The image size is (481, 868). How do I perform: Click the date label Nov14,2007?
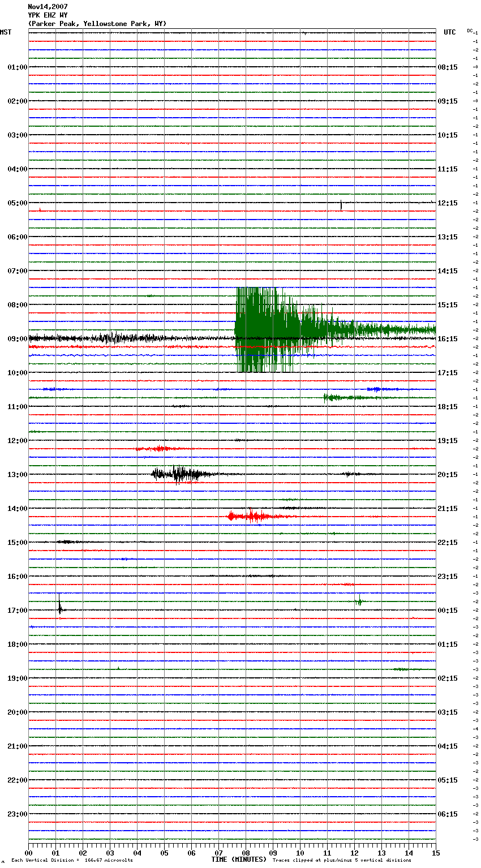pos(48,7)
